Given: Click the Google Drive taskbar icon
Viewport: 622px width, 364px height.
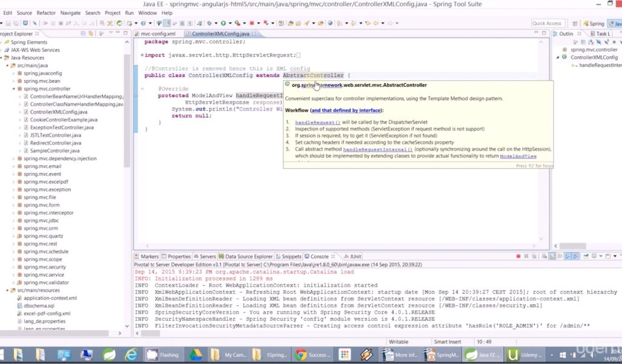Looking at the screenshot, I should click(x=196, y=354).
